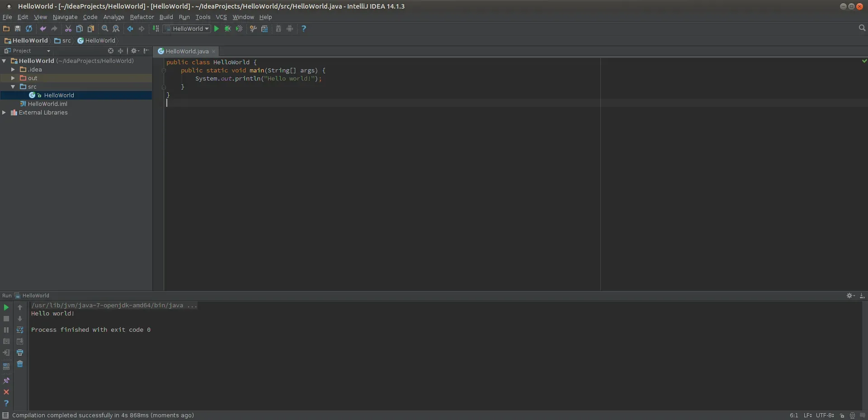868x420 pixels.
Task: Open the Project view type dropdown
Action: (27, 51)
